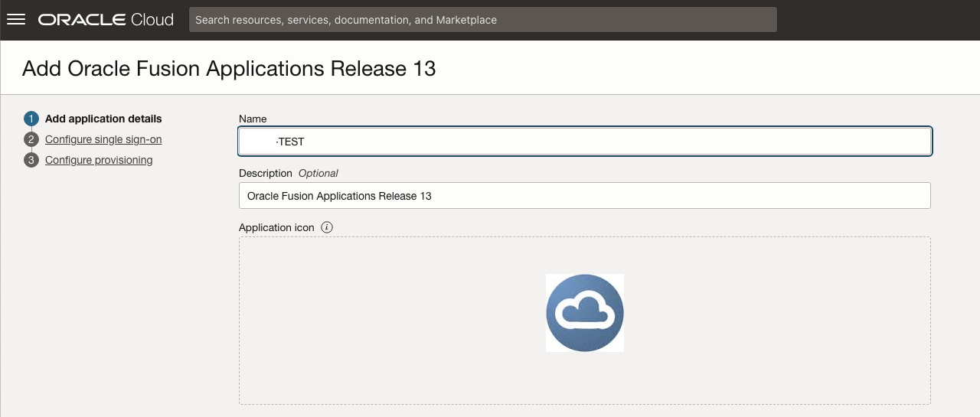Open the hamburger navigation menu
This screenshot has height=417, width=980.
16,20
